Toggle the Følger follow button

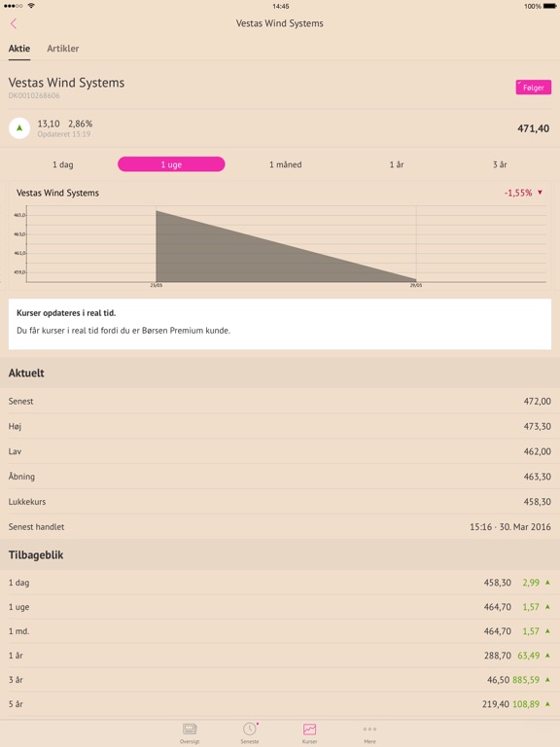pyautogui.click(x=534, y=88)
